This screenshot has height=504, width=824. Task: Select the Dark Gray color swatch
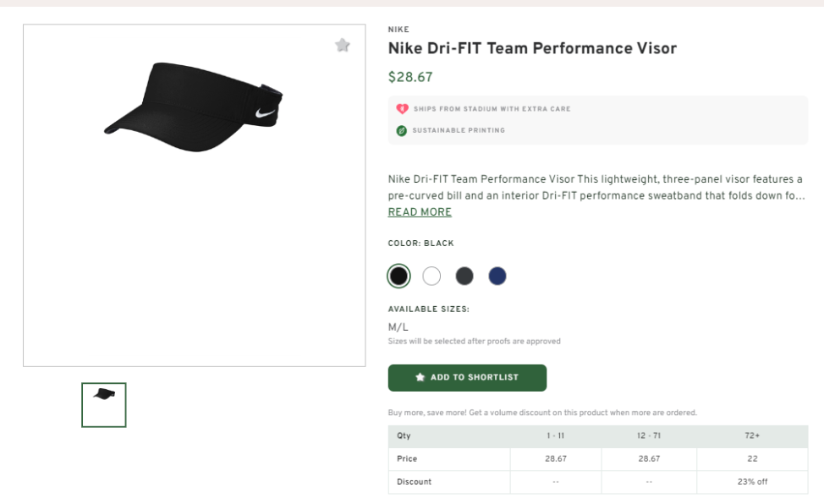click(464, 275)
